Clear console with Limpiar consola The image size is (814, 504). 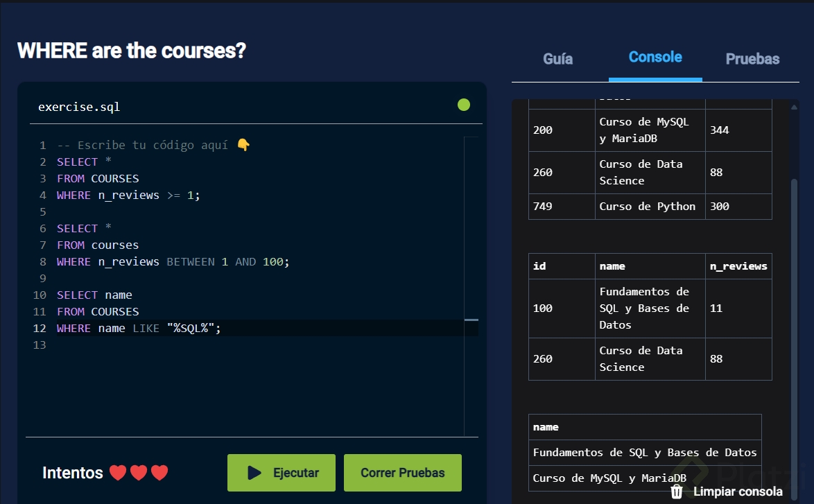[727, 491]
